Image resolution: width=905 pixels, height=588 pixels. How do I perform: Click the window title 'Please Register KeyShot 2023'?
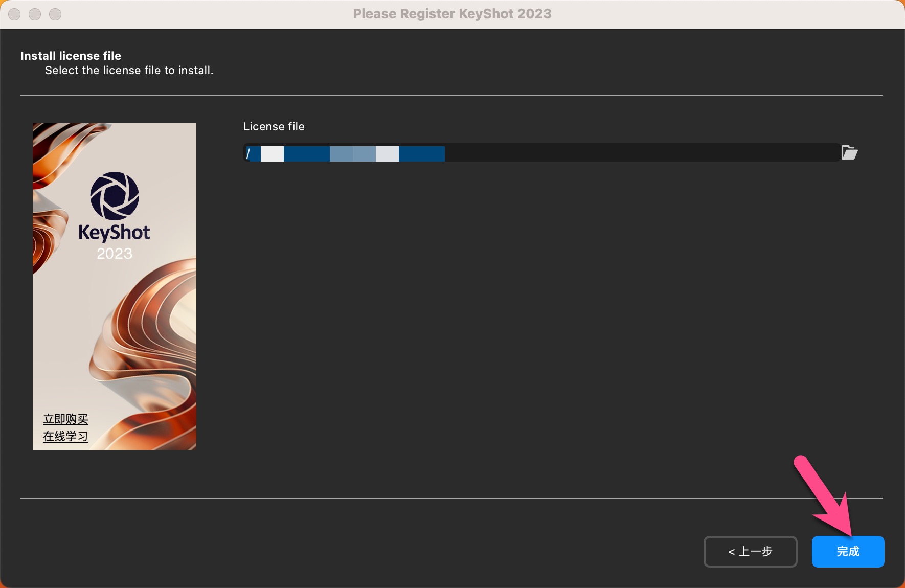pos(452,14)
